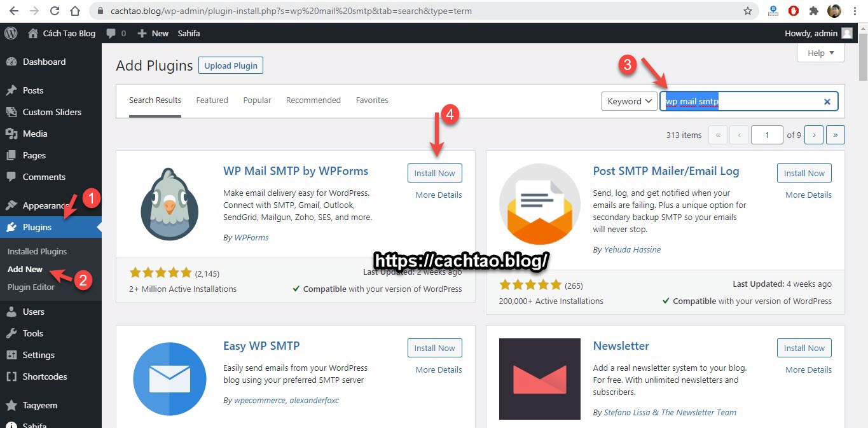
Task: Click the Appearance brush icon
Action: (x=11, y=205)
